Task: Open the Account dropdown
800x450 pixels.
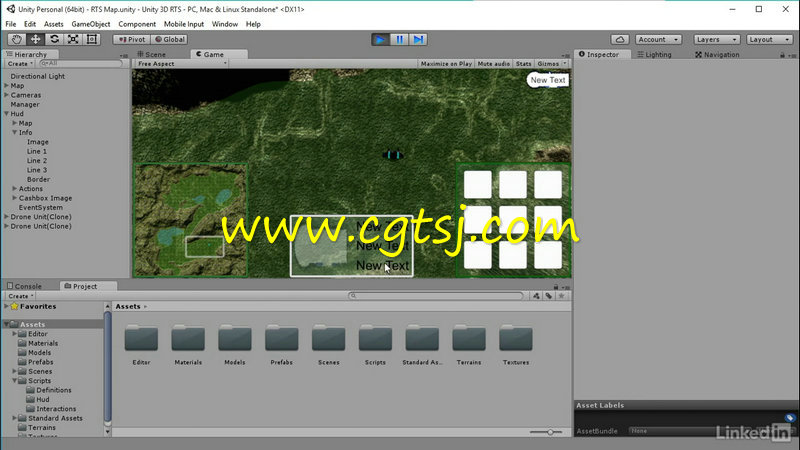Action: click(x=658, y=39)
